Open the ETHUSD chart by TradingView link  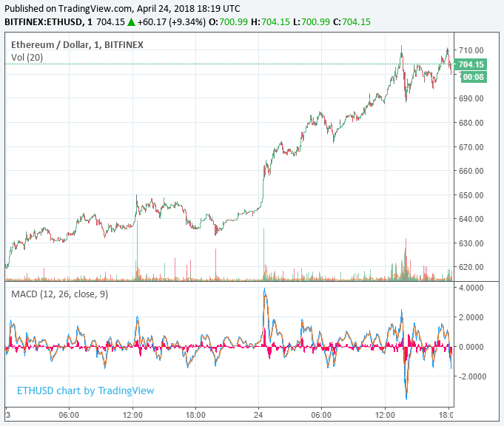pos(85,390)
